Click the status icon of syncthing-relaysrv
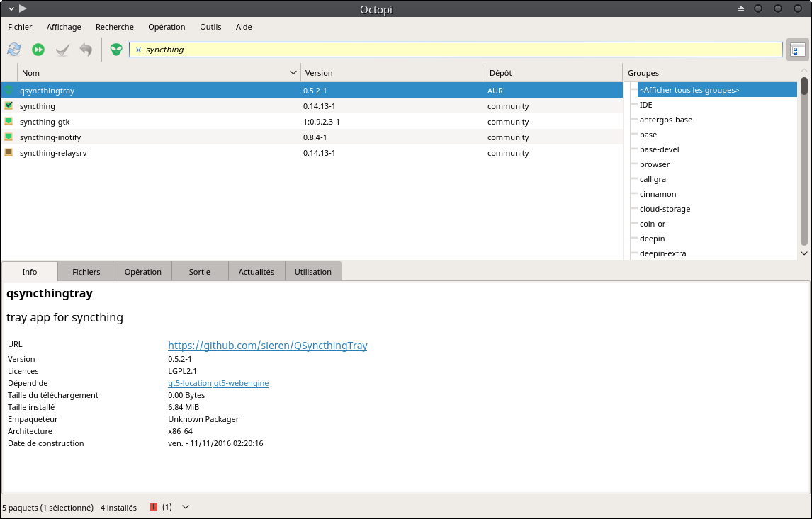This screenshot has width=812, height=519. pyautogui.click(x=9, y=153)
